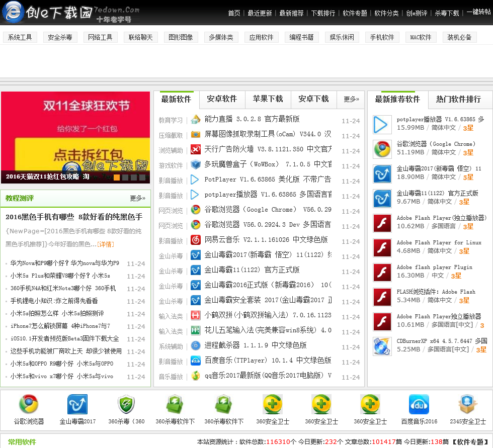Open the 安全杀毒 category button
Image resolution: width=493 pixels, height=448 pixels.
coord(60,37)
